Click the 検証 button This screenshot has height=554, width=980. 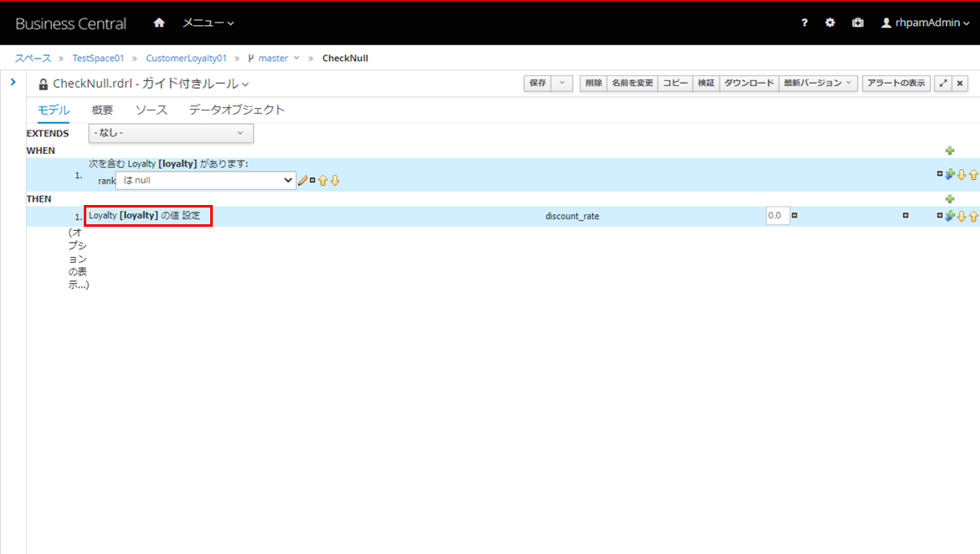pyautogui.click(x=705, y=83)
